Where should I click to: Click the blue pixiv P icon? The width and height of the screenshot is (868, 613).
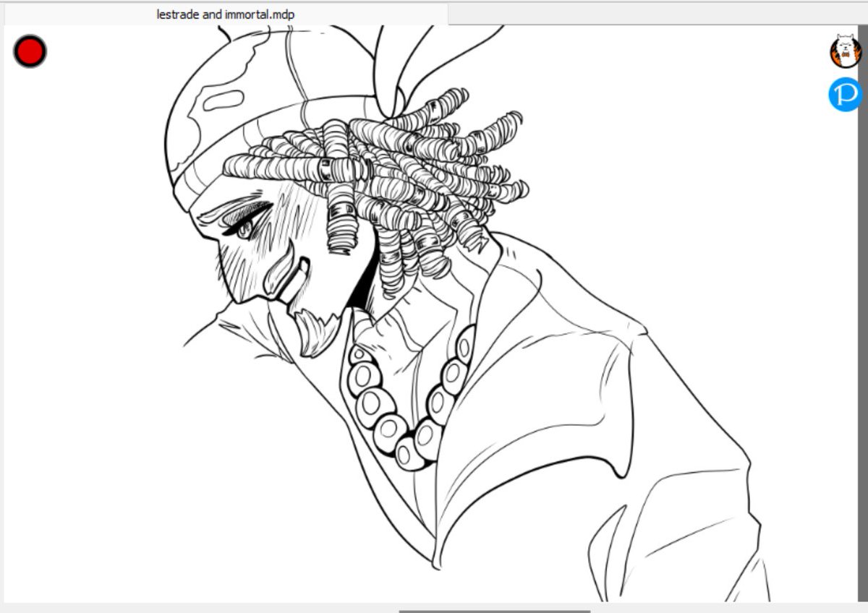(x=845, y=95)
